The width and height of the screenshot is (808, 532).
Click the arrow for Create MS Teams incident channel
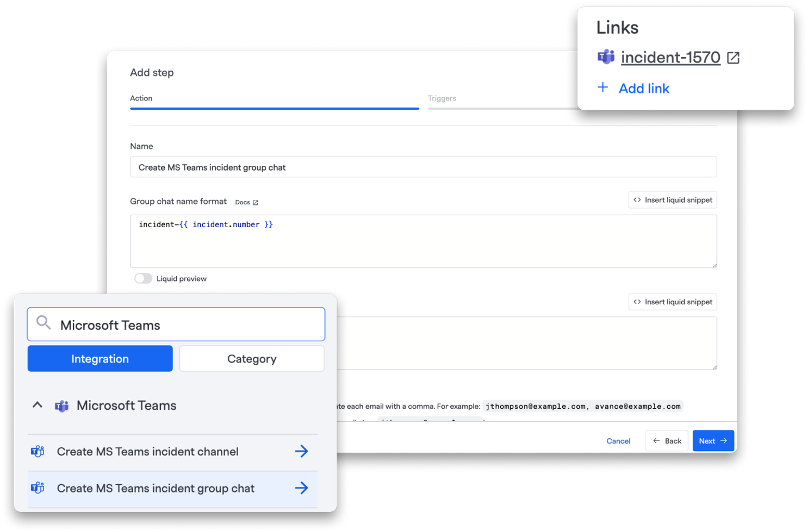click(x=301, y=451)
